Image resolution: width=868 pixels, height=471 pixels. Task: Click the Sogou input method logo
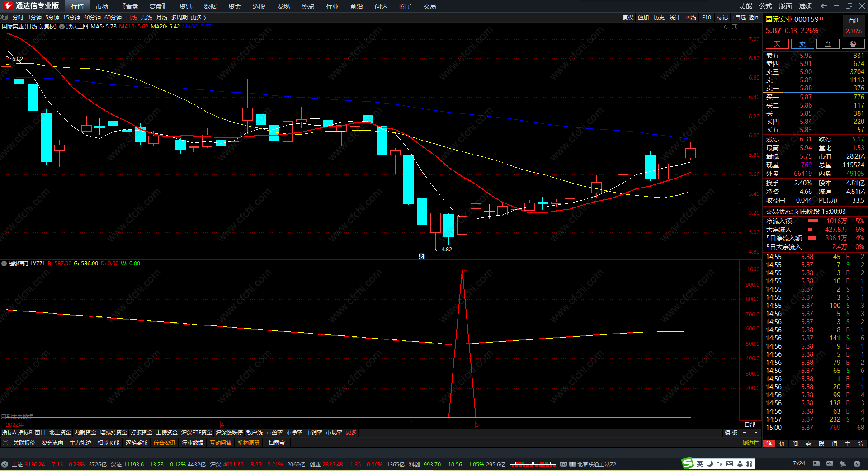pos(688,463)
